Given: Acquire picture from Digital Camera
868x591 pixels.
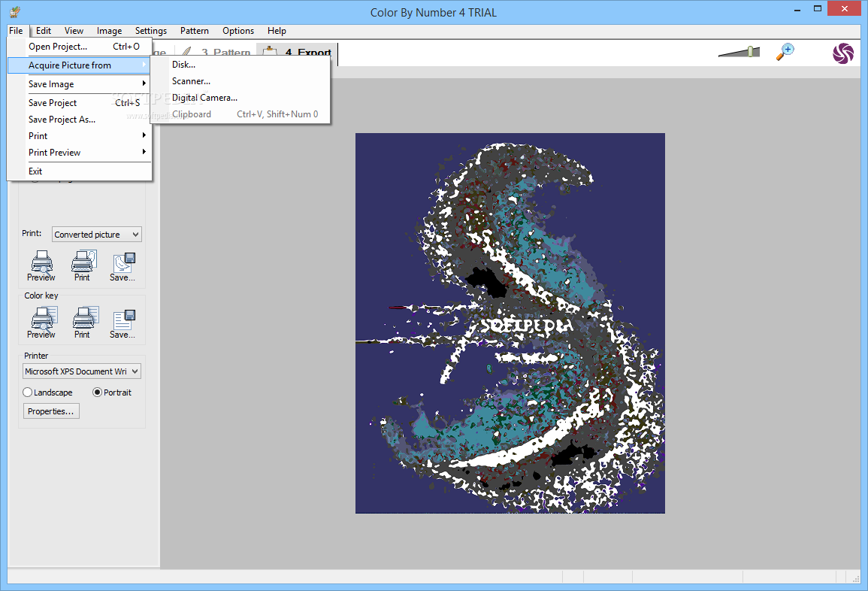Looking at the screenshot, I should click(240, 98).
